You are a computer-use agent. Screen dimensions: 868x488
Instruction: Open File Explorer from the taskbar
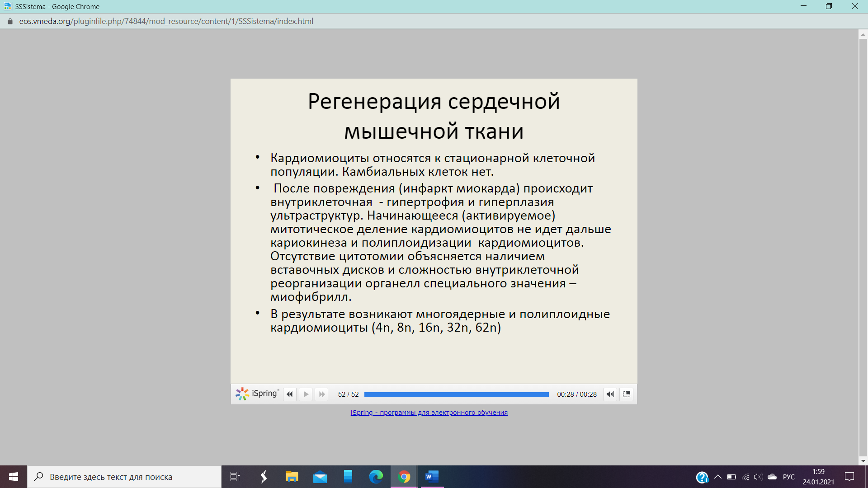(x=292, y=477)
